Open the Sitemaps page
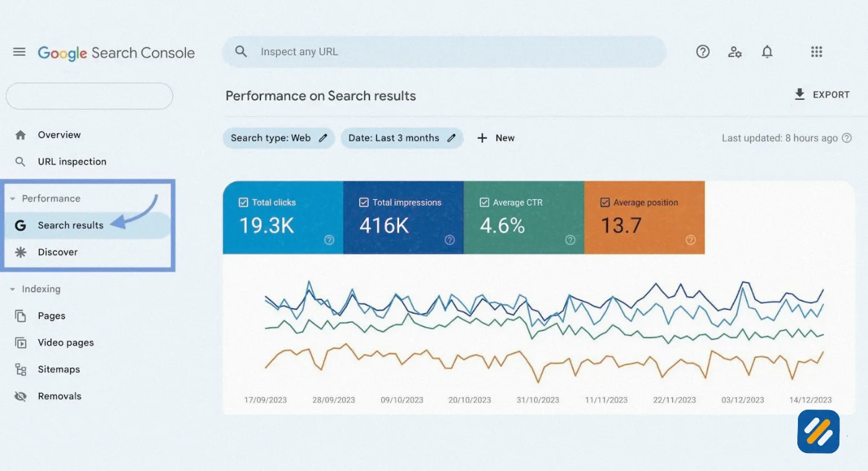The image size is (868, 471). [x=59, y=369]
